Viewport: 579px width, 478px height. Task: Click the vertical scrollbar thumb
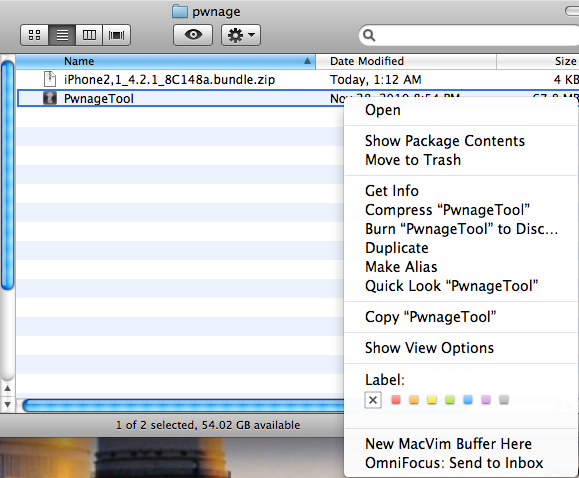tap(7, 176)
